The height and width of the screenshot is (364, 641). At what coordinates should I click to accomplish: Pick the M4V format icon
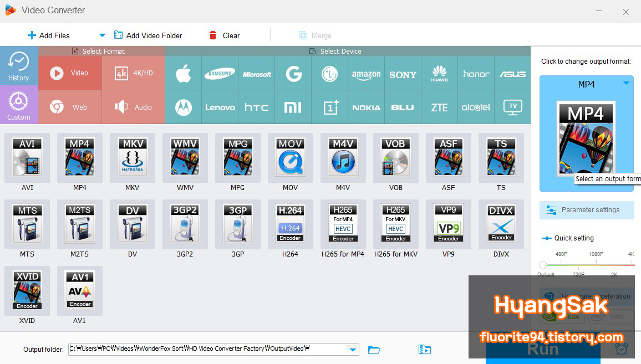click(x=343, y=158)
